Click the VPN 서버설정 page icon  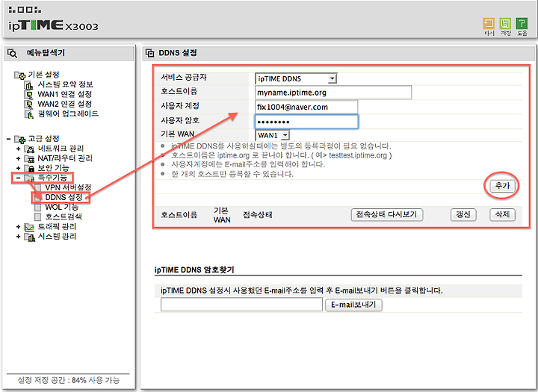[x=38, y=187]
